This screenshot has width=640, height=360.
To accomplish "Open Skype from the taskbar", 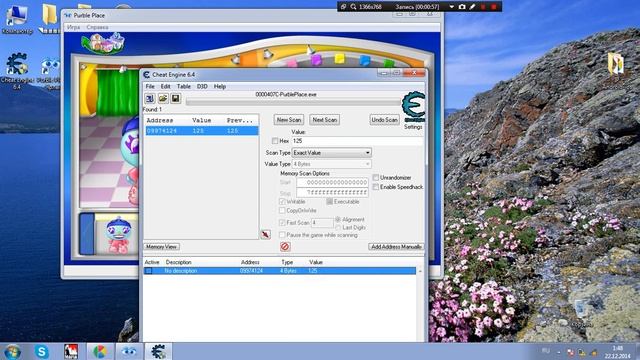I will pyautogui.click(x=42, y=351).
